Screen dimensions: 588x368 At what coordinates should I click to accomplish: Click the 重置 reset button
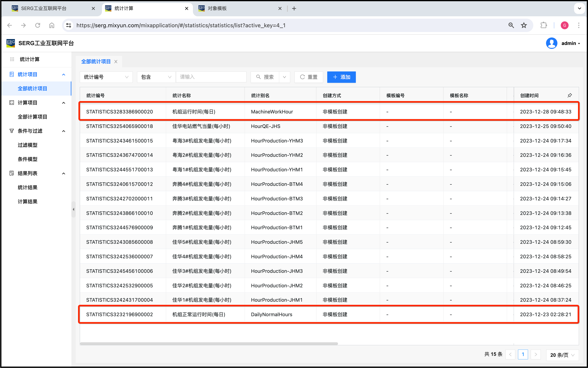point(308,77)
